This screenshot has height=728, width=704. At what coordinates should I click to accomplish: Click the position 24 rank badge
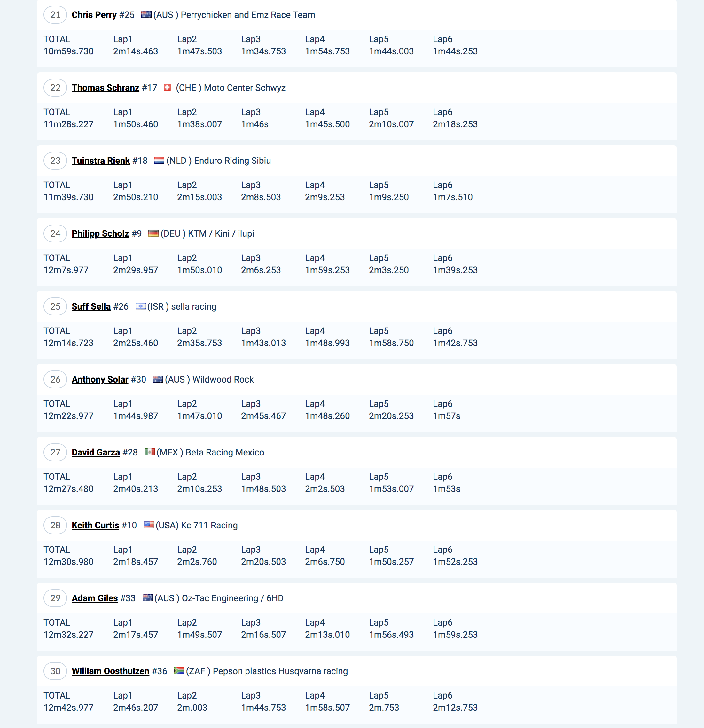pyautogui.click(x=55, y=233)
